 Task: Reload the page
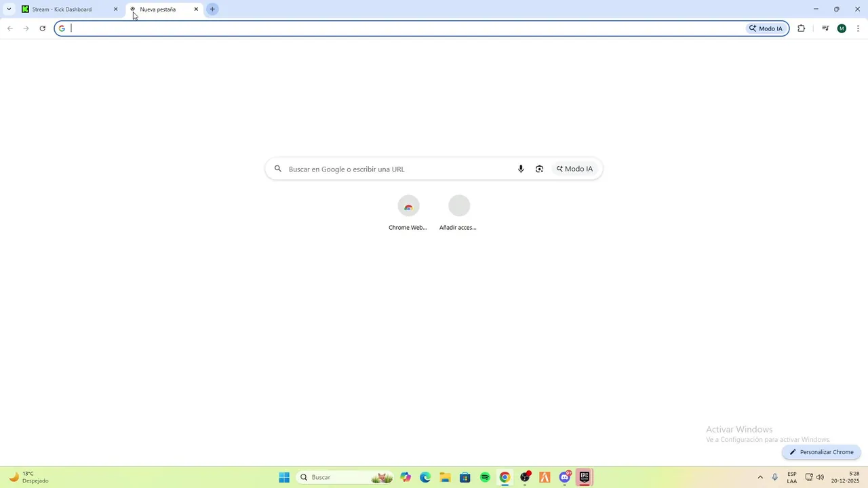(x=42, y=28)
